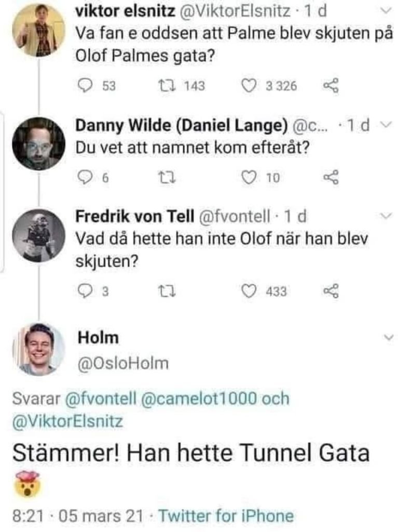Open Fredrik von Tell's avatar
398x532 pixels.
click(39, 235)
